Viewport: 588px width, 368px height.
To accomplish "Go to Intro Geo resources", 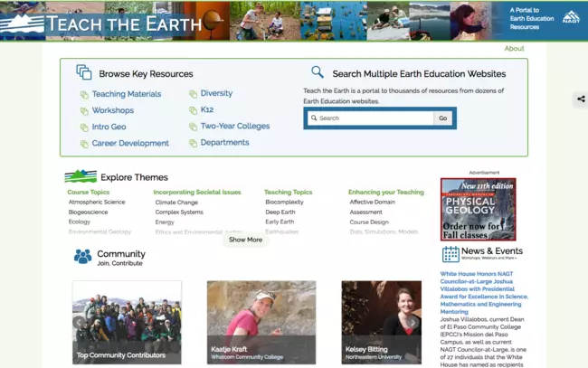I will (109, 127).
